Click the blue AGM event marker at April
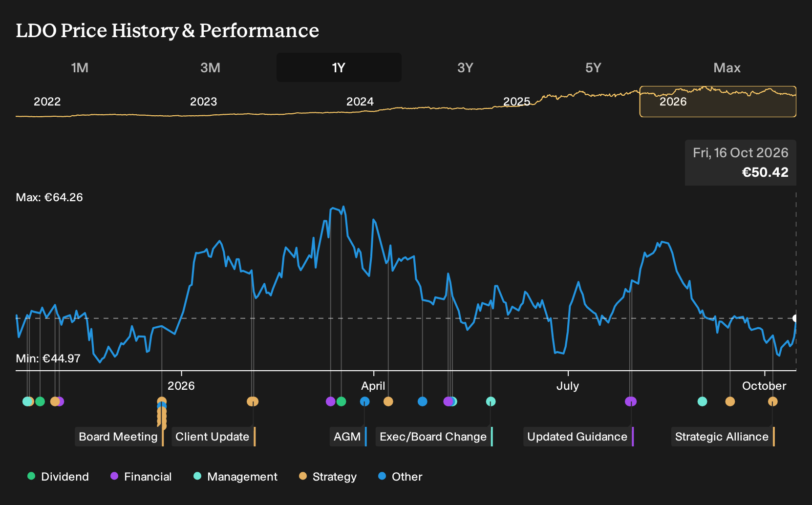812x505 pixels. tap(364, 401)
